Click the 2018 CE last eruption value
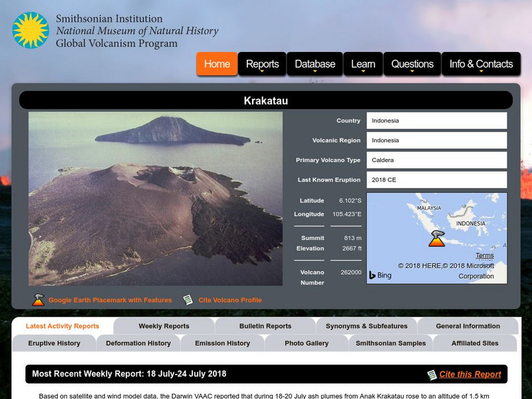532x399 pixels. tap(437, 180)
